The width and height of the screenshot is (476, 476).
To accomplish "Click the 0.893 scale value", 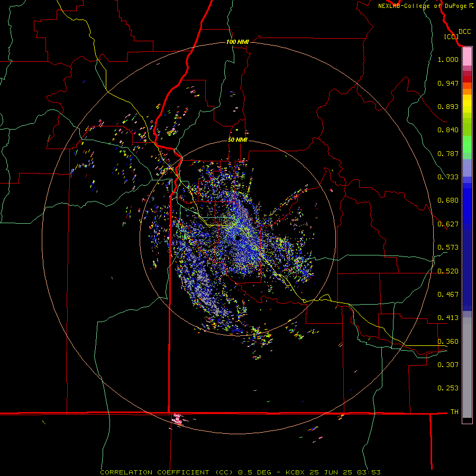I will coord(448,106).
